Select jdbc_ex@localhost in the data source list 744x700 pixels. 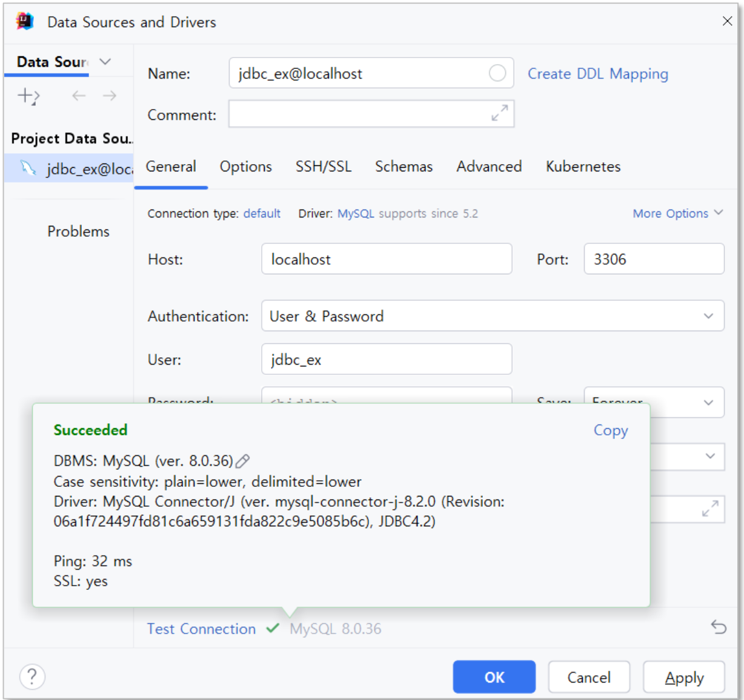tap(69, 168)
